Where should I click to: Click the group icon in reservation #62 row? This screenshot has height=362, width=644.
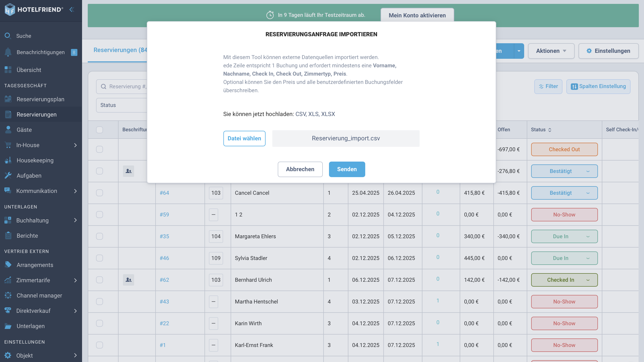[x=128, y=280]
